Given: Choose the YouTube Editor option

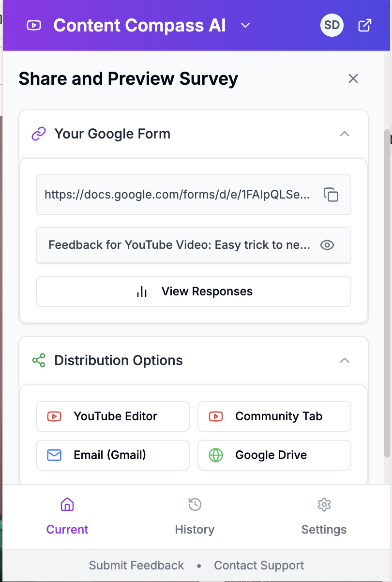Looking at the screenshot, I should click(113, 416).
